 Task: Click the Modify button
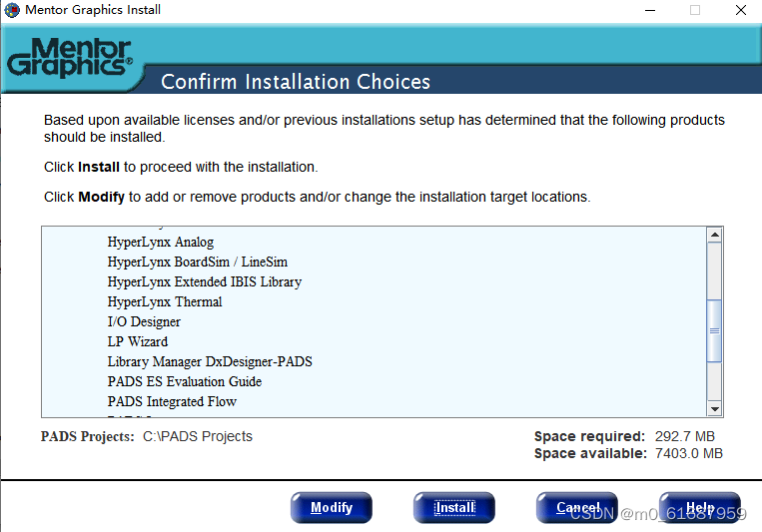coord(332,507)
